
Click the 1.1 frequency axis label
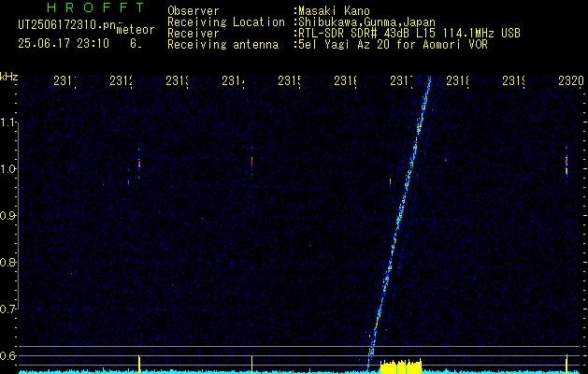coord(8,122)
